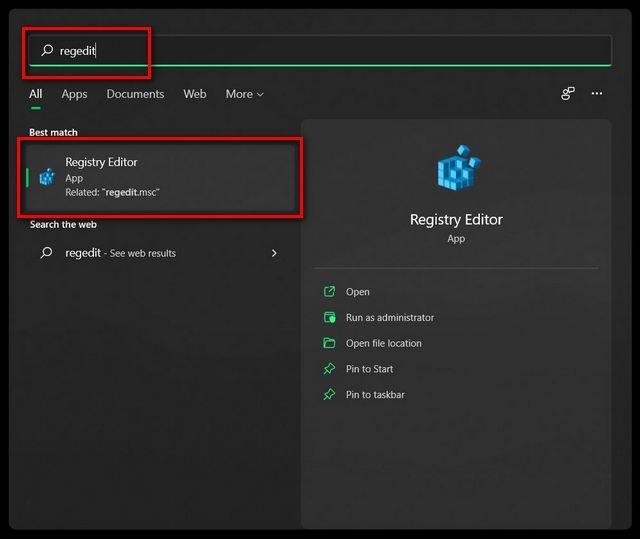Screen dimensions: 640x539
Task: Click the Run as administrator shield icon
Action: click(329, 317)
